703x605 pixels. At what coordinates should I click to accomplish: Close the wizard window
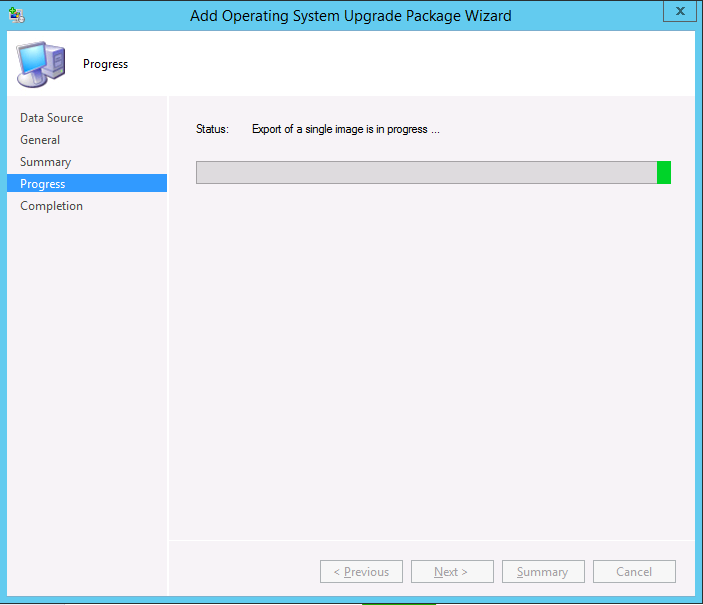680,11
